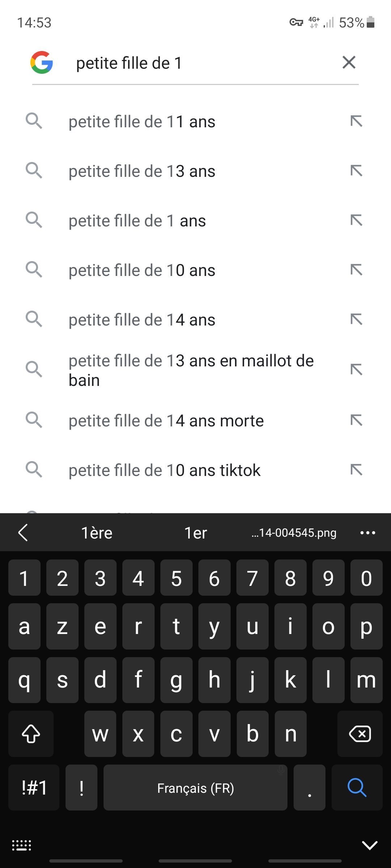Tap the battery status icon
391x868 pixels.
tap(370, 22)
